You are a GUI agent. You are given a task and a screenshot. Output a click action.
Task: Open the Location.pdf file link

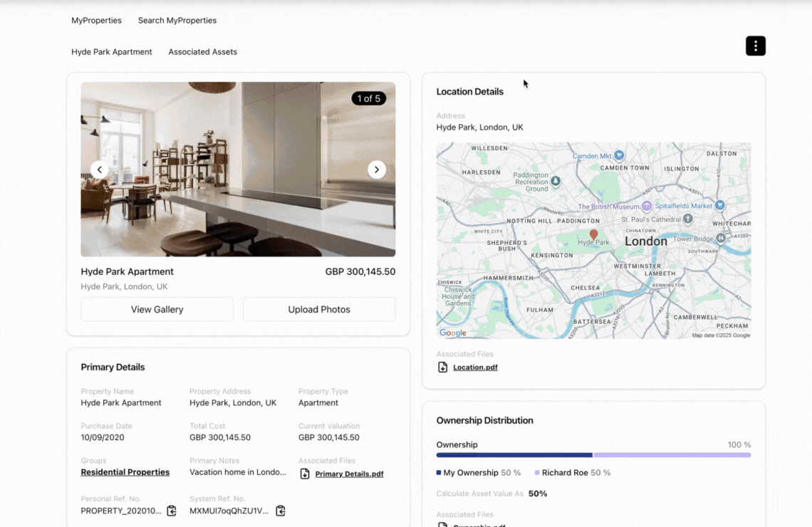tap(475, 367)
